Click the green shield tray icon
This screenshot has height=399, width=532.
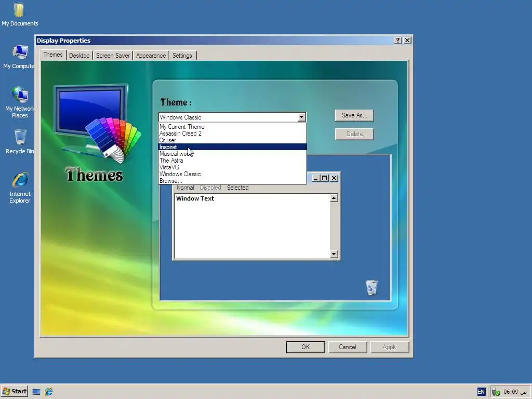pos(496,392)
